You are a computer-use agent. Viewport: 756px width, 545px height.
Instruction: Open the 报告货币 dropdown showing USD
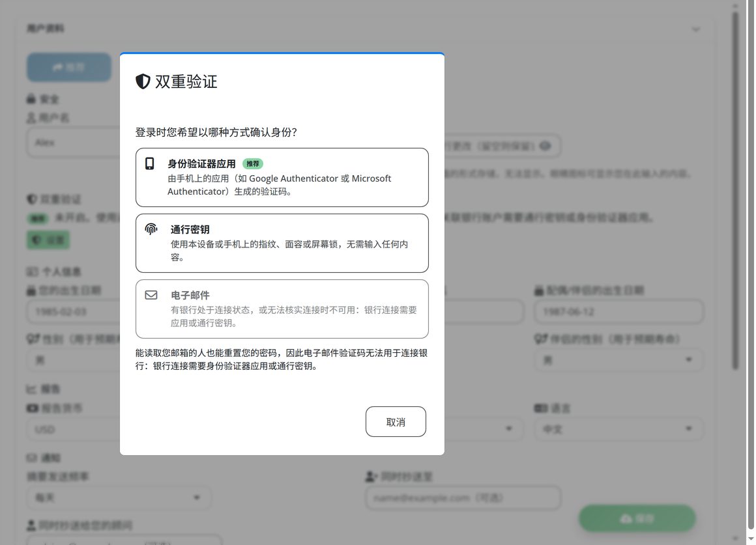(x=74, y=429)
